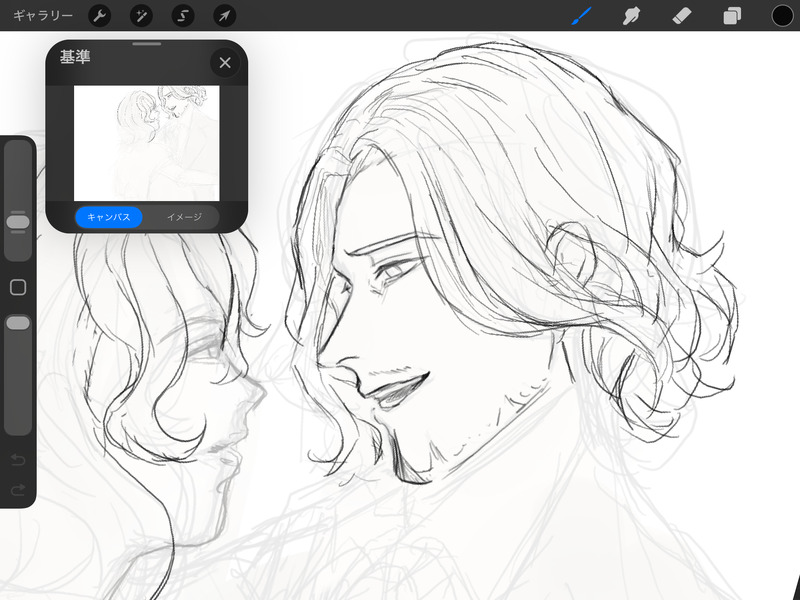
Task: Open the Actions wrench menu
Action: pyautogui.click(x=99, y=16)
